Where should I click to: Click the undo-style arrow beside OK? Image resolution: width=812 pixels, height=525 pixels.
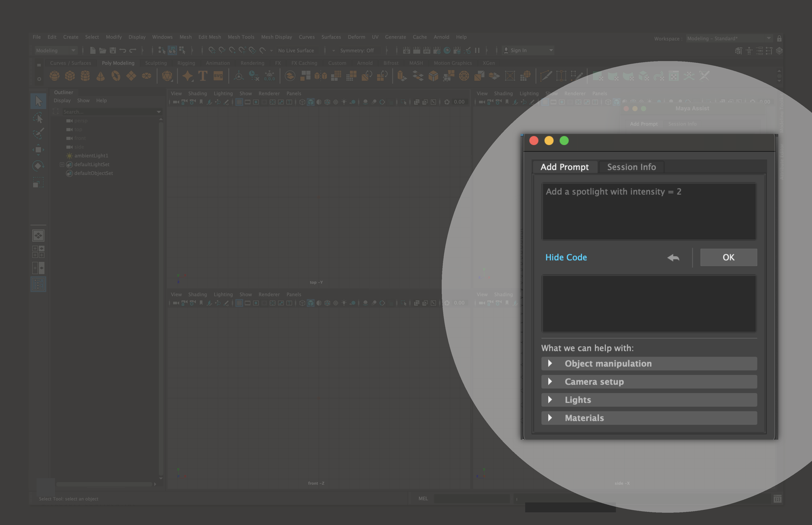point(673,258)
